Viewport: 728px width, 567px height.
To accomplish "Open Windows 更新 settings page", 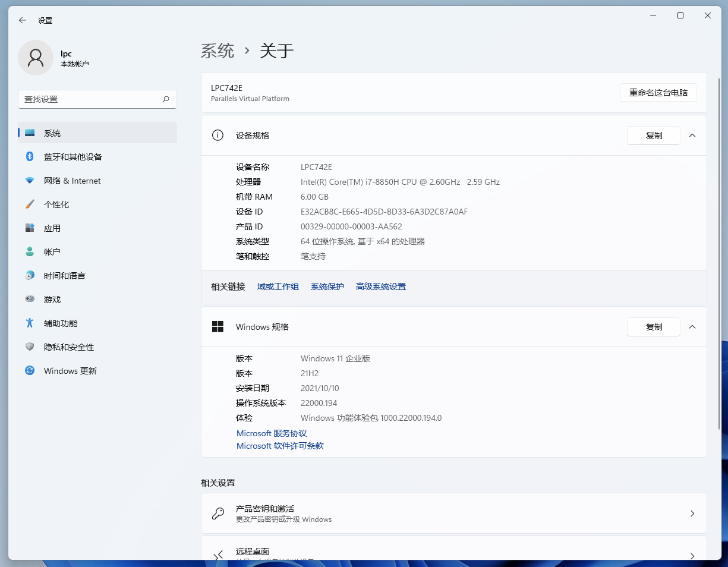I will click(x=97, y=371).
